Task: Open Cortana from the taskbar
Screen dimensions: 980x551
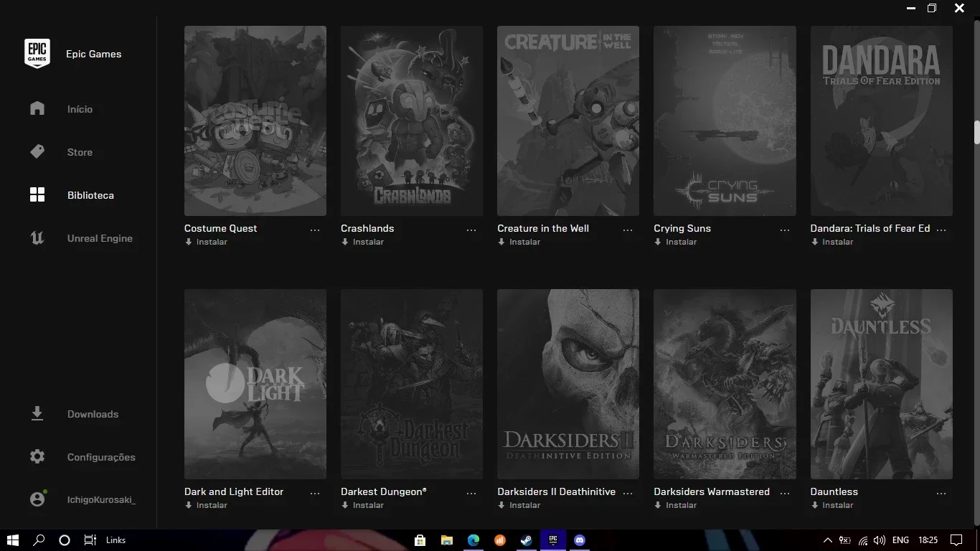Action: [64, 540]
